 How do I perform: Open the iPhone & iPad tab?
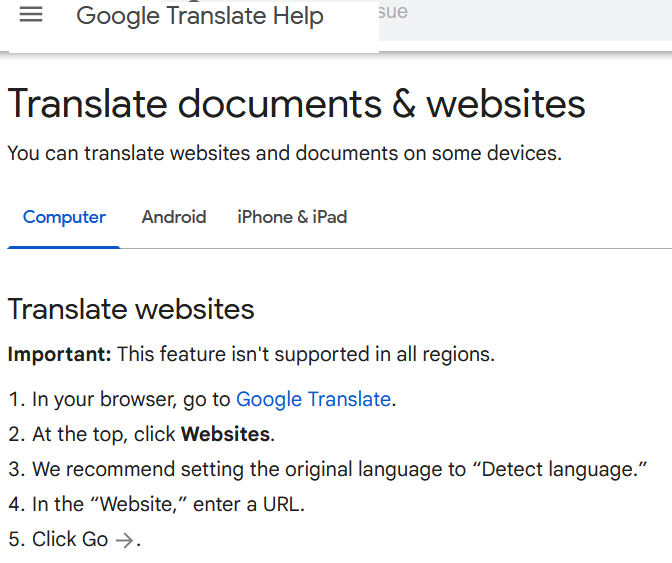click(292, 217)
